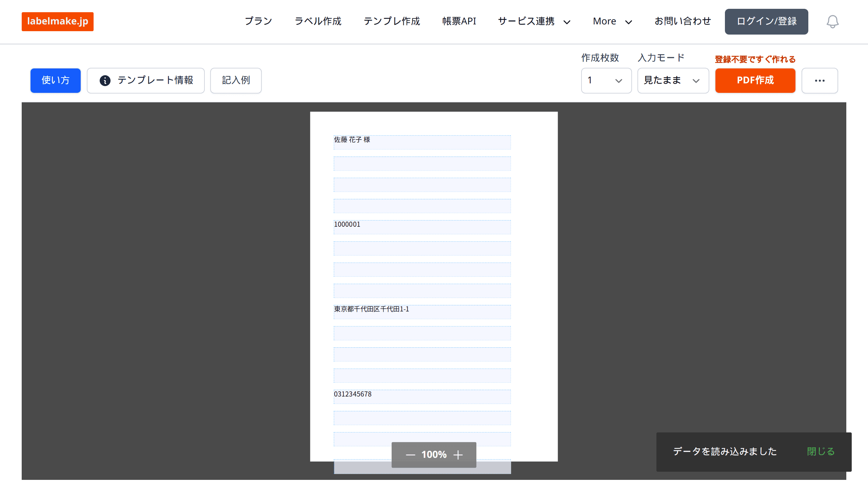868x488 pixels.
Task: Click the ログイン/登録 button
Action: (x=766, y=22)
